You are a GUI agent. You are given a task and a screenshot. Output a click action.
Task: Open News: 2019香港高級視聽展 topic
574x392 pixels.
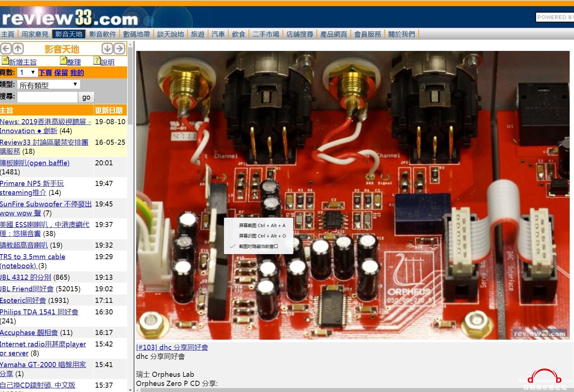point(45,126)
